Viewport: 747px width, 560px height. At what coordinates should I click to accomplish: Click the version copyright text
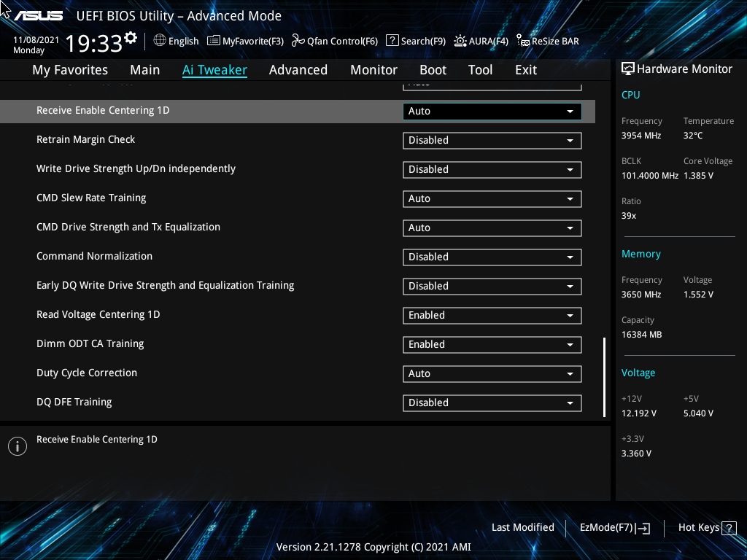coord(373,547)
